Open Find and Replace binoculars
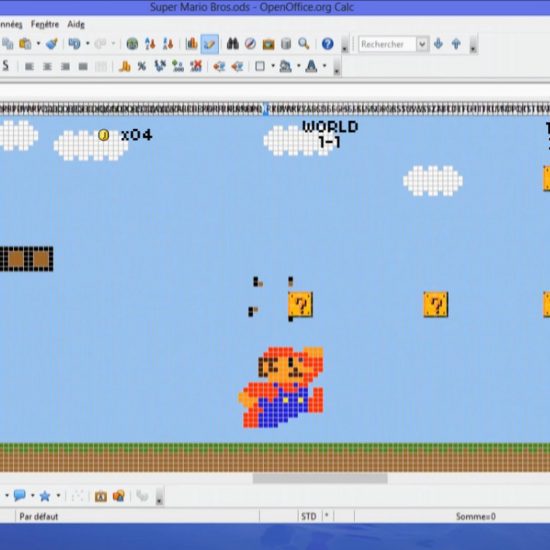The height and width of the screenshot is (550, 550). point(232,44)
